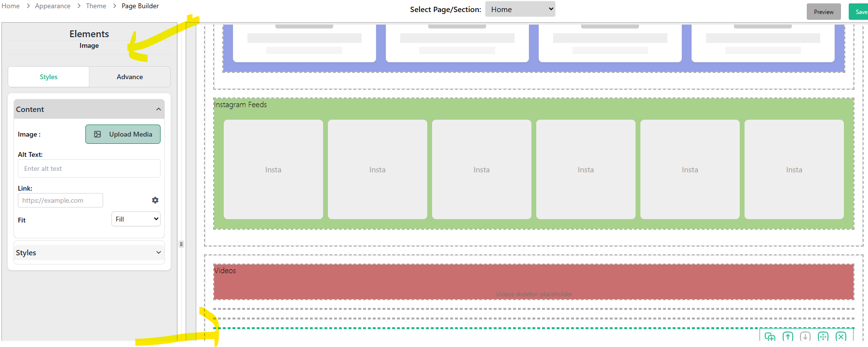Image resolution: width=868 pixels, height=347 pixels.
Task: Duplicate the selected element
Action: coord(770,336)
